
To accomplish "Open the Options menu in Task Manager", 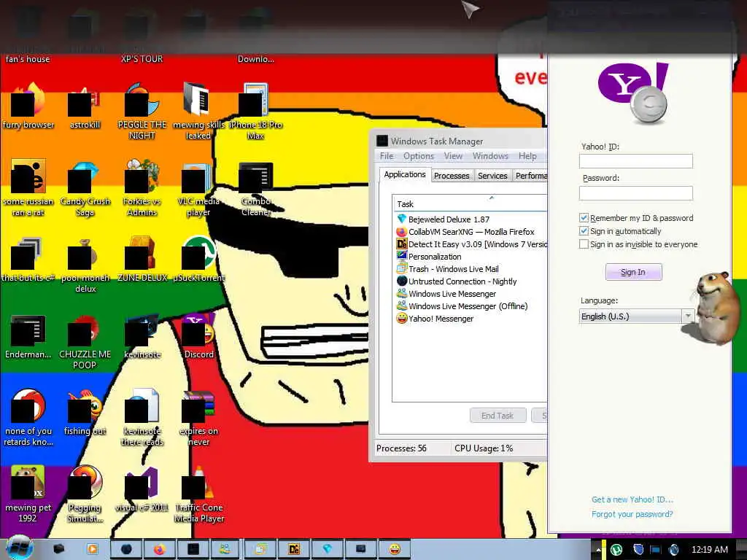I will click(418, 156).
